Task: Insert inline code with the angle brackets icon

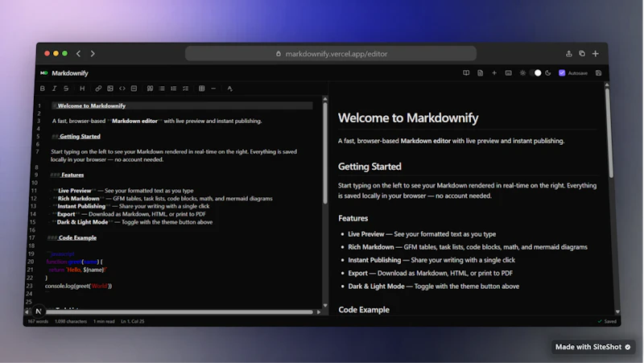Action: 122,89
